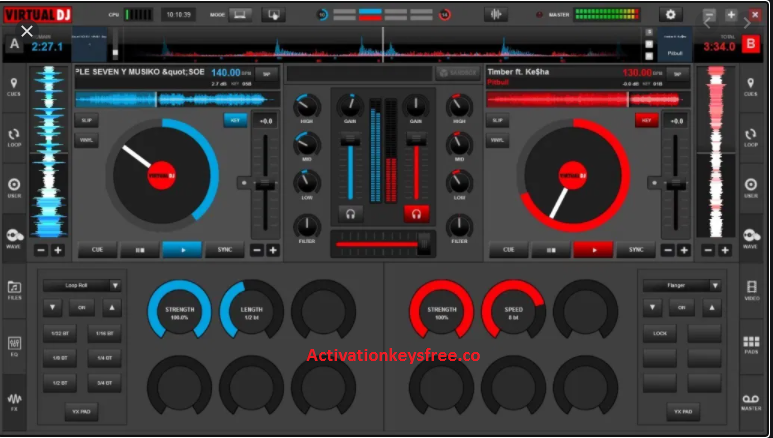Click the laptop MODE icon
Image resolution: width=773 pixels, height=438 pixels.
coord(240,15)
